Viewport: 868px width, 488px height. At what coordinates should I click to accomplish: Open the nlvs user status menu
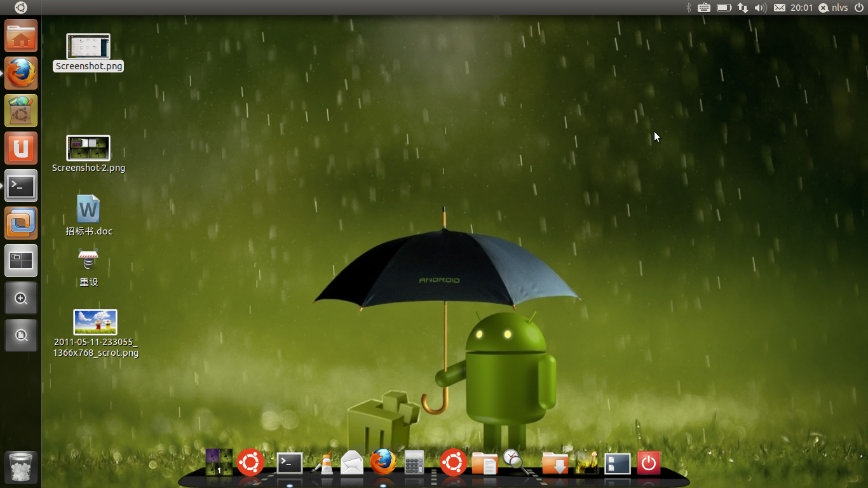pyautogui.click(x=833, y=8)
